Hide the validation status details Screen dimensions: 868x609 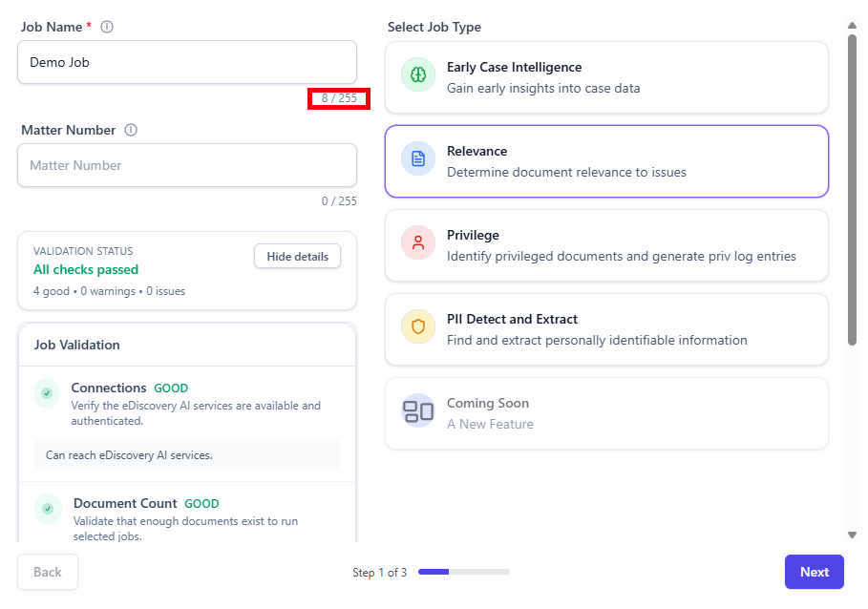297,256
